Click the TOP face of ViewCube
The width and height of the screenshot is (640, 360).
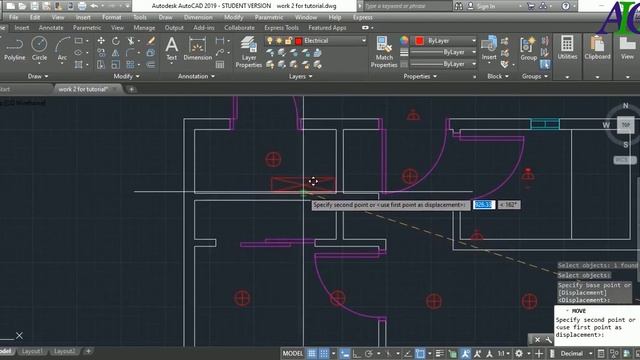[x=625, y=125]
